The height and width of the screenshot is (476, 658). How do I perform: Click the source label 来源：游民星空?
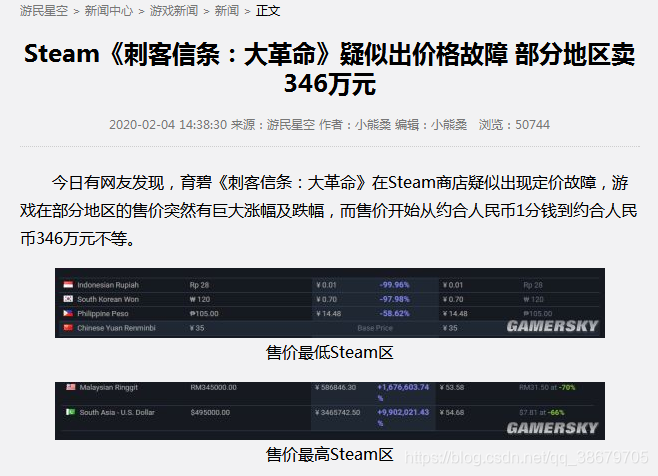click(x=273, y=125)
